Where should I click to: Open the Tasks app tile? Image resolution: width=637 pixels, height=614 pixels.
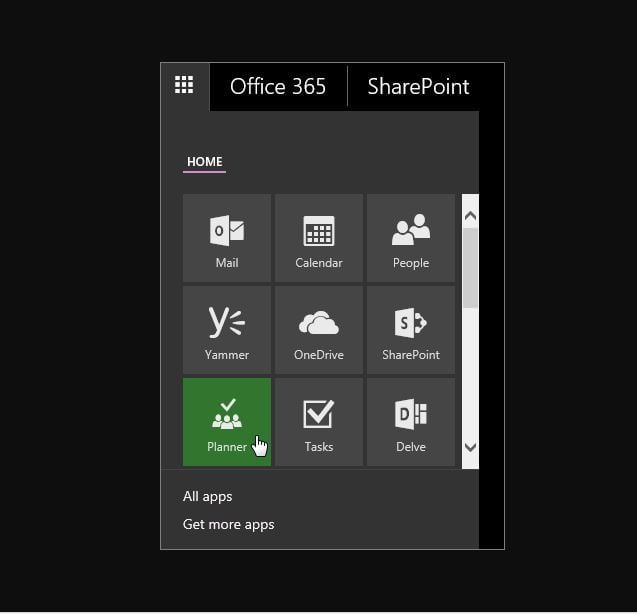[x=319, y=422]
